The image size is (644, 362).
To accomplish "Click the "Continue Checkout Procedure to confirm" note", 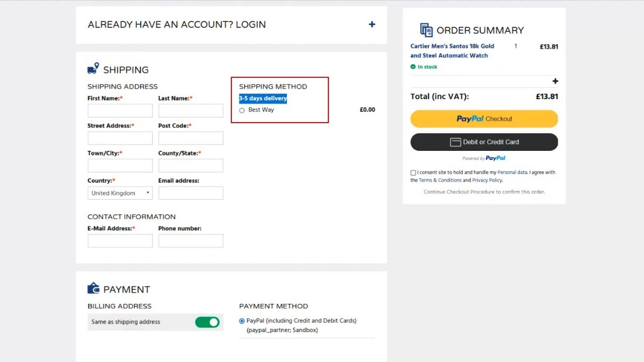I will click(484, 191).
